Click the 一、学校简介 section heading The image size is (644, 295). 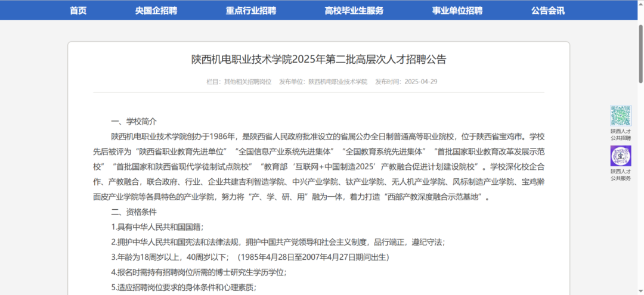pyautogui.click(x=134, y=122)
